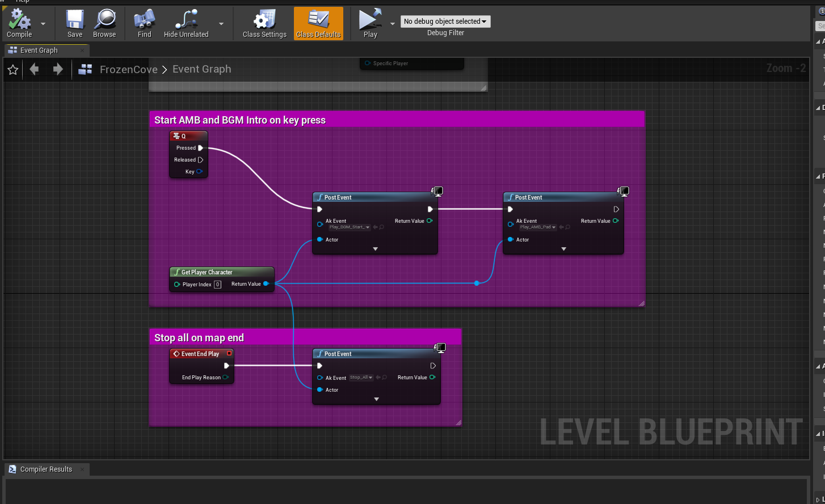Open Class Settings from the toolbar

(264, 24)
